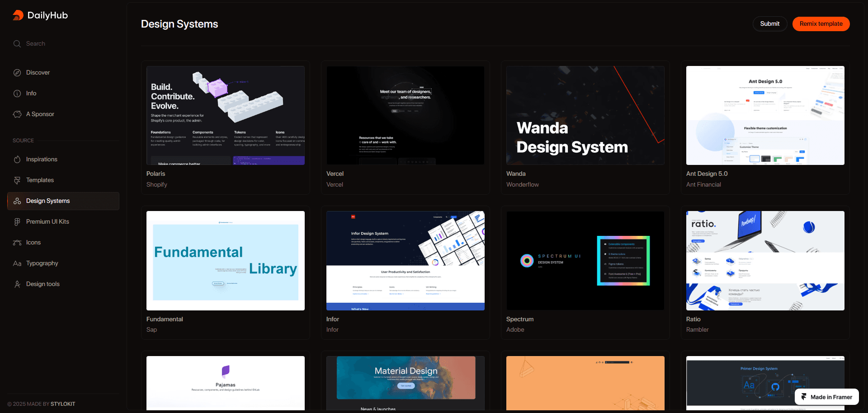Screen dimensions: 868x413
Task: Open the Discover page
Action: click(x=38, y=73)
